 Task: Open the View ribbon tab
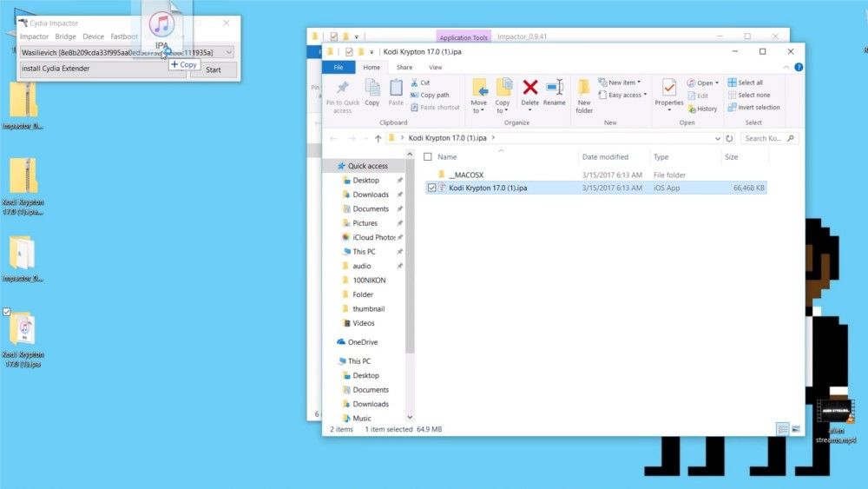pos(435,67)
